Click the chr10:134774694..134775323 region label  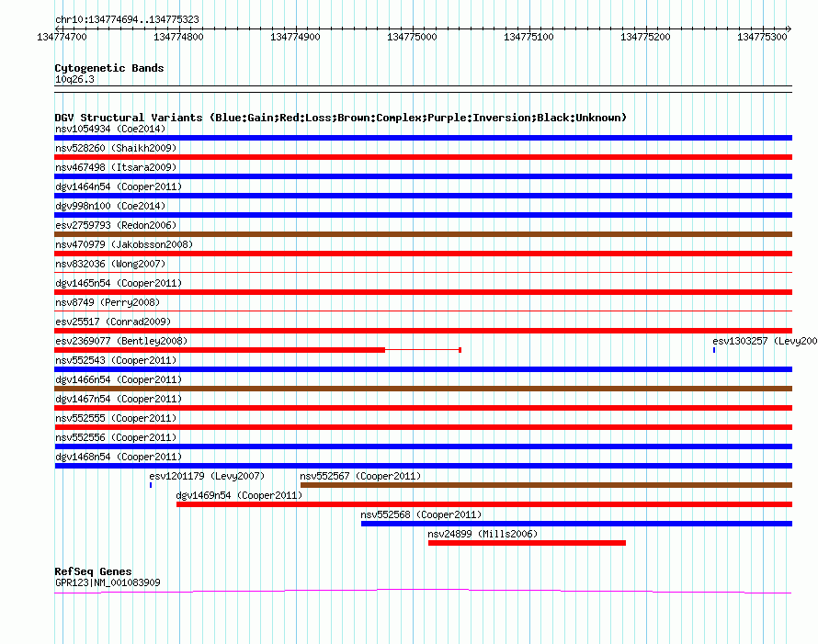tap(127, 19)
